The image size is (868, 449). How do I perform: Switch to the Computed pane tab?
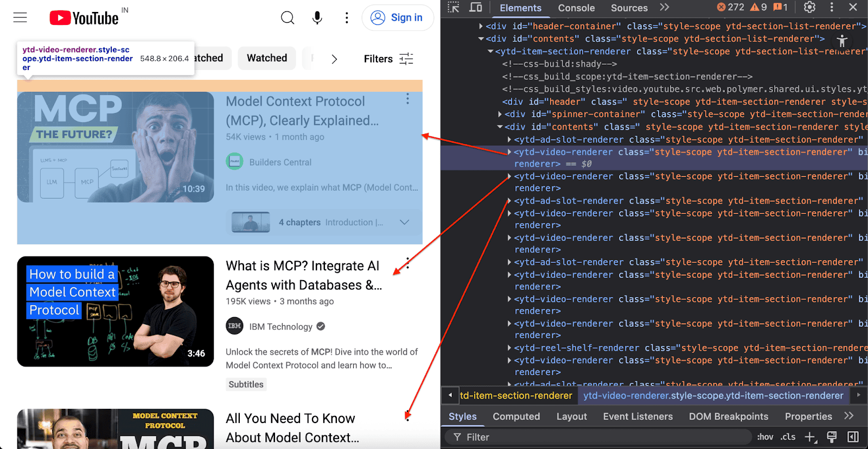pos(516,416)
